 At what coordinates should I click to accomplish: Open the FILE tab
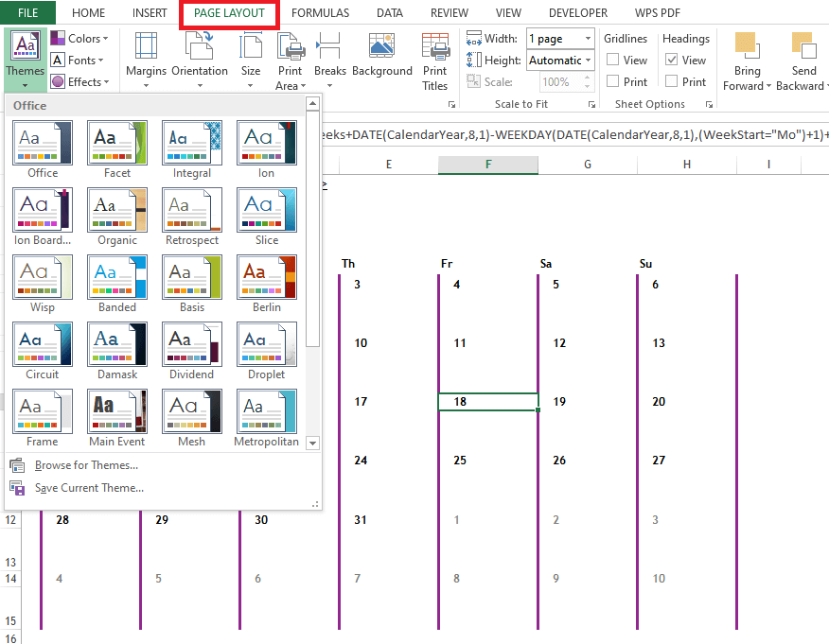point(27,13)
